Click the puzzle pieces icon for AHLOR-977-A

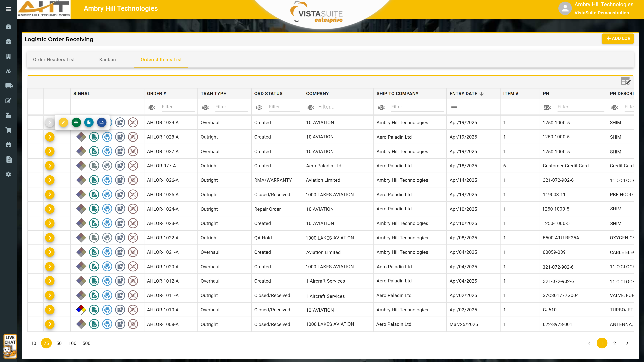[120, 166]
